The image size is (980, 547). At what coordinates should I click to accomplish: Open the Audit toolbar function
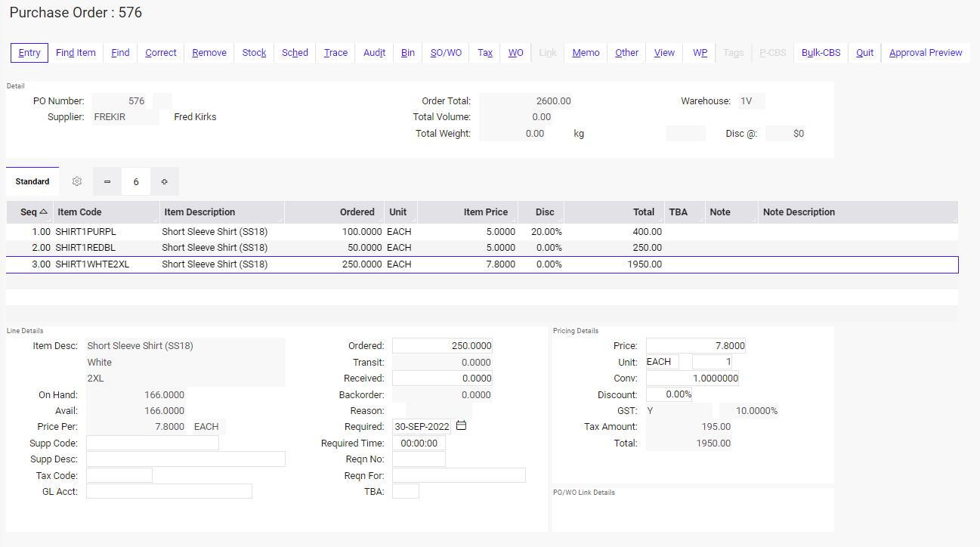click(374, 52)
